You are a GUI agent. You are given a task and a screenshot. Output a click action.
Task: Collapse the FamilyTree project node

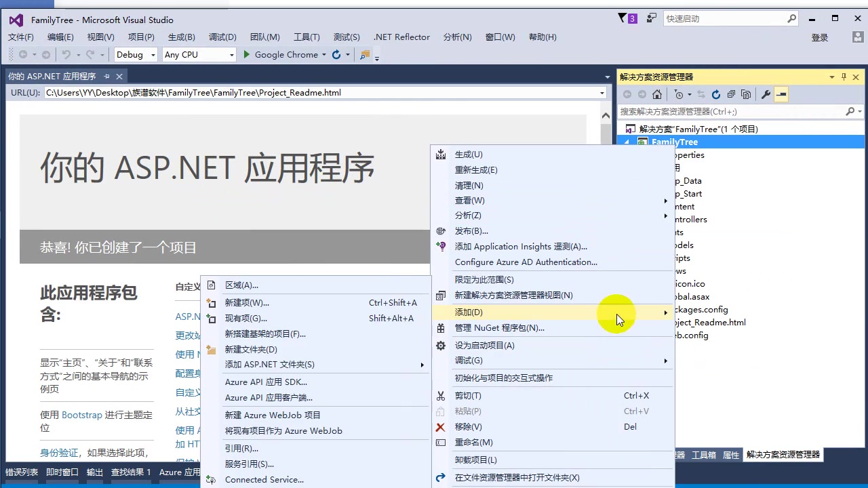(627, 142)
